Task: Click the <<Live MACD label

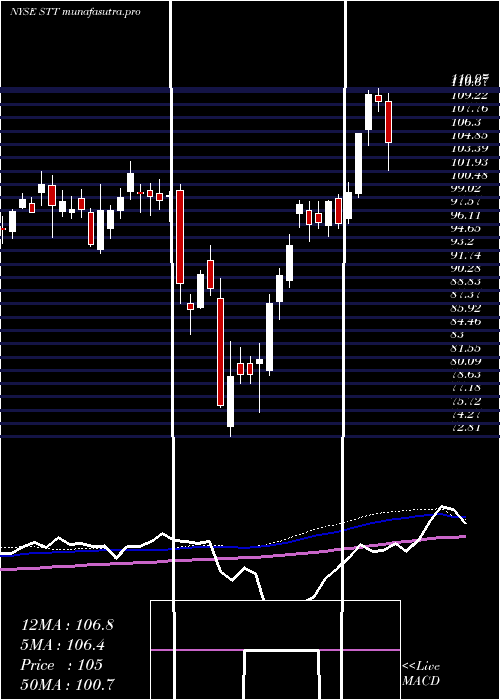Action: [x=421, y=673]
